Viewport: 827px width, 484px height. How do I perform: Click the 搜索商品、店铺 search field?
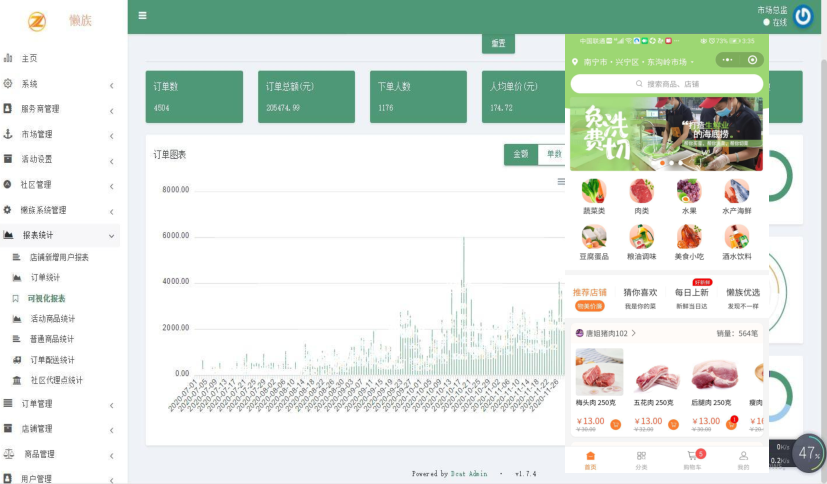(666, 84)
